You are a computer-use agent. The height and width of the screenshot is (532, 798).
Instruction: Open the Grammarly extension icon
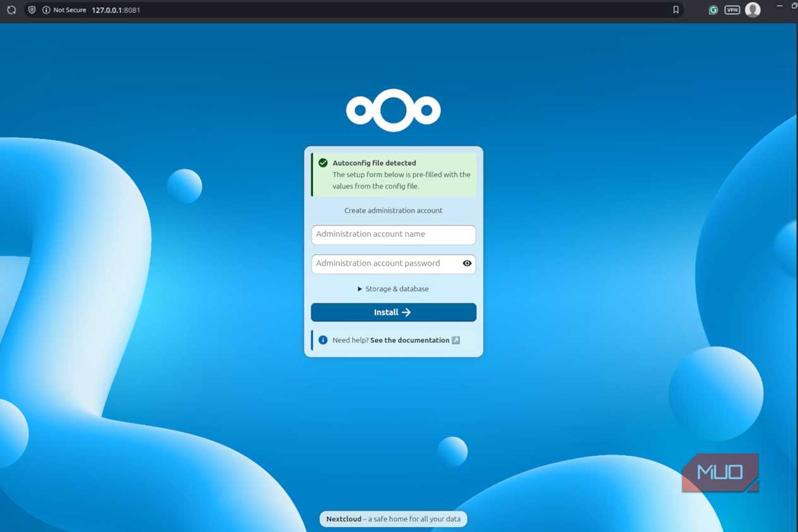(713, 10)
